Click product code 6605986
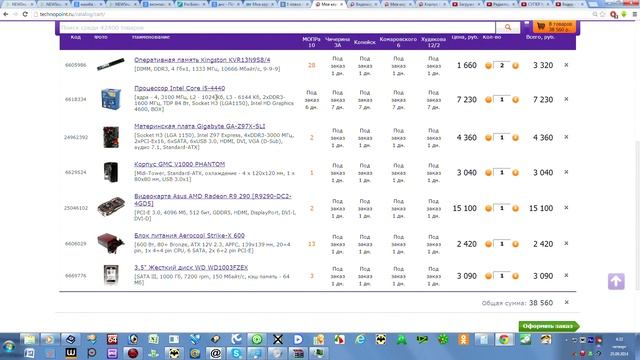 [x=76, y=65]
